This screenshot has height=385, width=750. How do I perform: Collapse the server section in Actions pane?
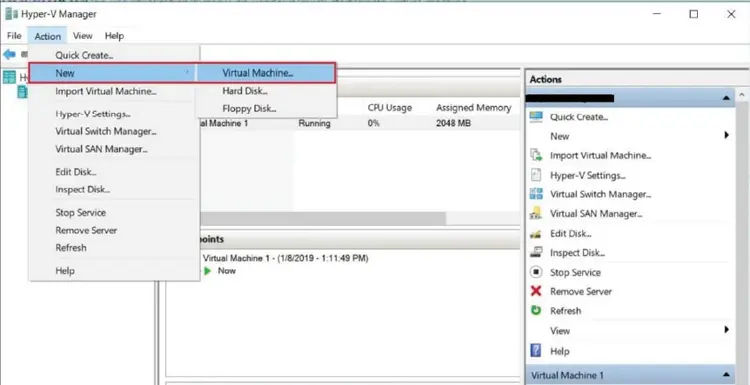[726, 98]
